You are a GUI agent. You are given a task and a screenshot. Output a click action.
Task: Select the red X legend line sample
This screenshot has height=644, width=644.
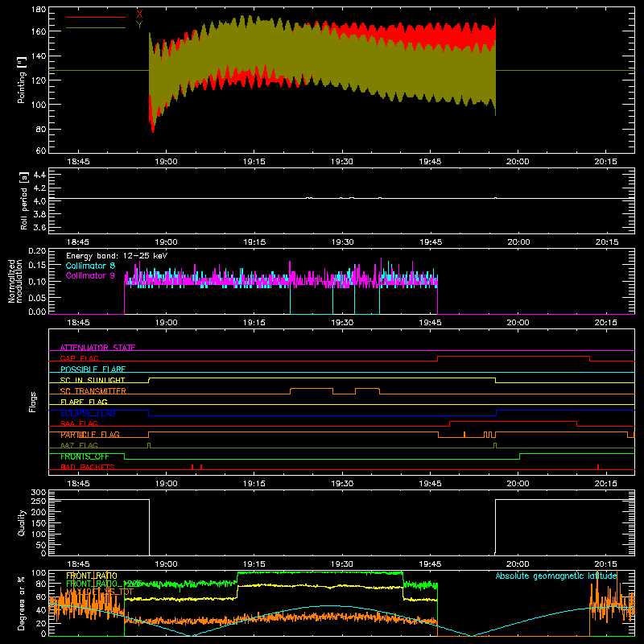tap(96, 17)
